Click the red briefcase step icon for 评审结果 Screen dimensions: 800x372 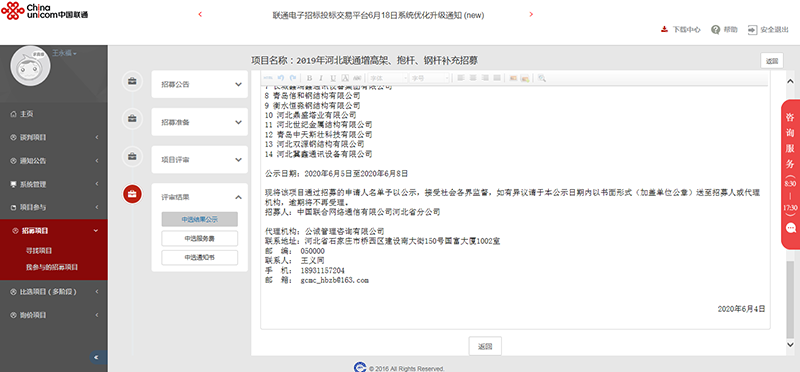132,194
